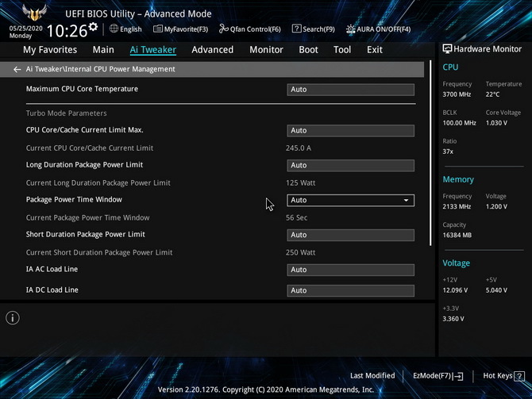Click the 22°C temperature value

[x=492, y=94]
